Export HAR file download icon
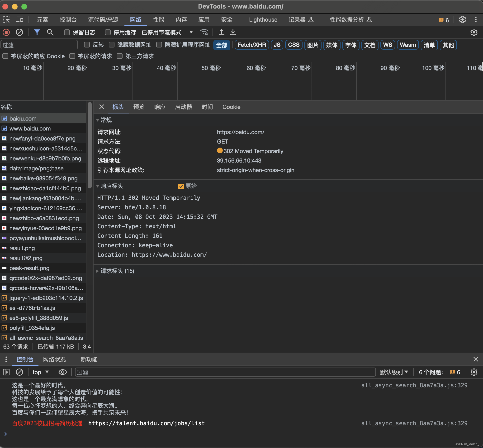The width and height of the screenshot is (483, 448). click(x=233, y=32)
